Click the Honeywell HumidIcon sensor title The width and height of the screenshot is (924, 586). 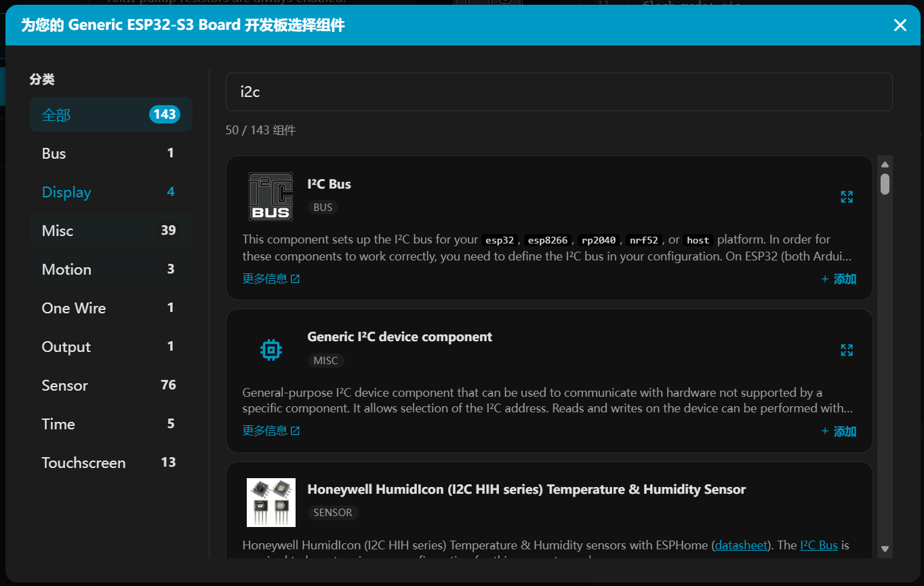pyautogui.click(x=526, y=489)
